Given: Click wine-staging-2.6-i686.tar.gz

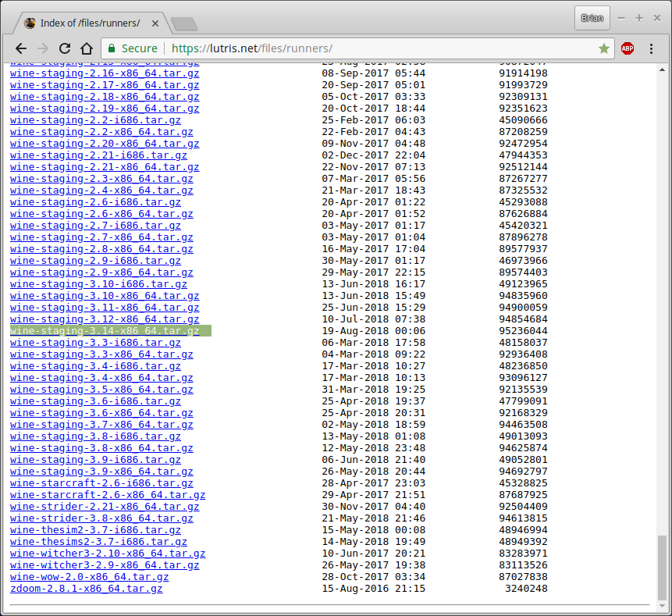Looking at the screenshot, I should point(95,202).
